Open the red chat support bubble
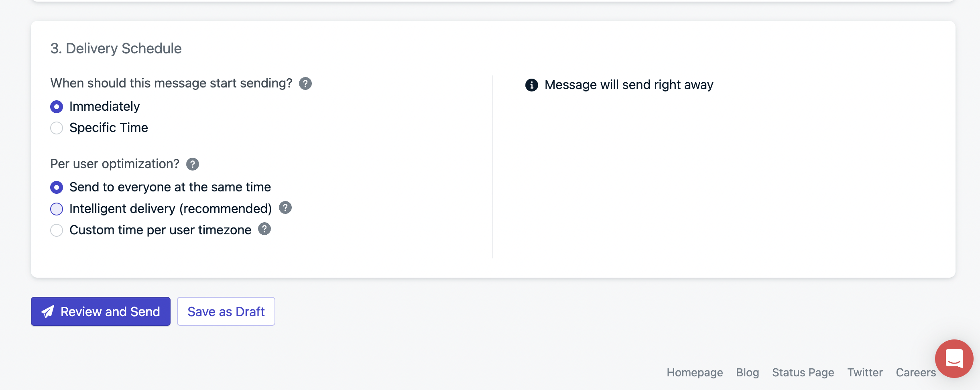The height and width of the screenshot is (390, 980). [x=954, y=359]
